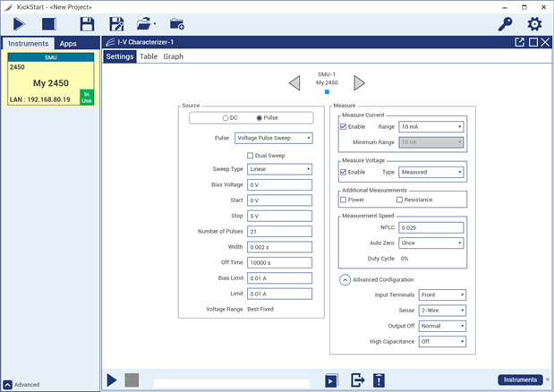Click the top toolbar Stop square icon
The height and width of the screenshot is (392, 554).
[x=48, y=24]
